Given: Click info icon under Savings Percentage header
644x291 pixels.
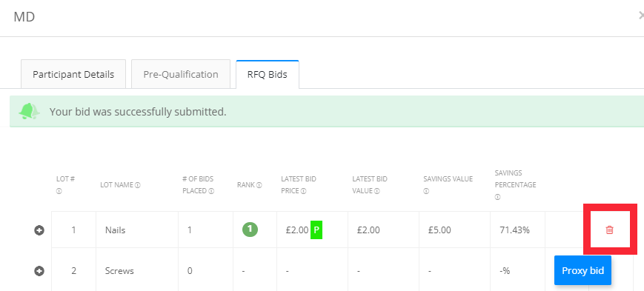Looking at the screenshot, I should tap(497, 197).
